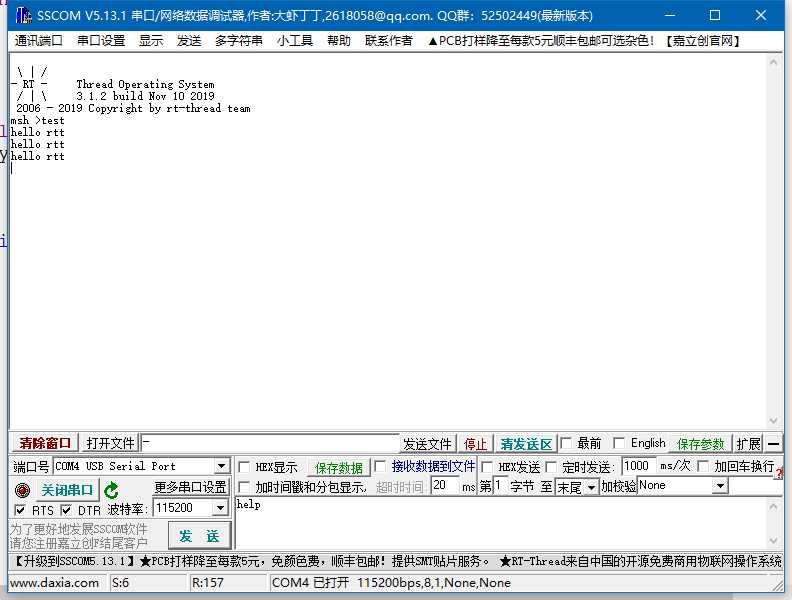Open the 帮助 menu
792x600 pixels.
pyautogui.click(x=338, y=40)
